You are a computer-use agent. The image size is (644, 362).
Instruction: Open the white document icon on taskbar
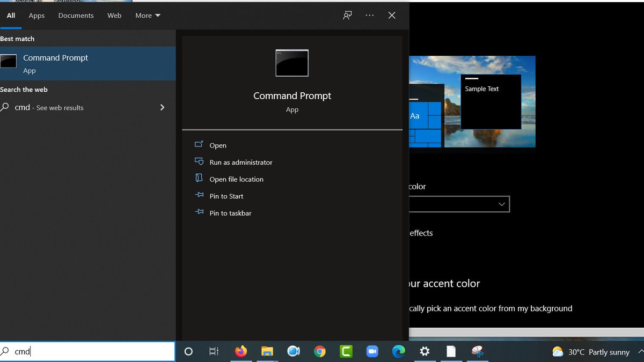451,351
